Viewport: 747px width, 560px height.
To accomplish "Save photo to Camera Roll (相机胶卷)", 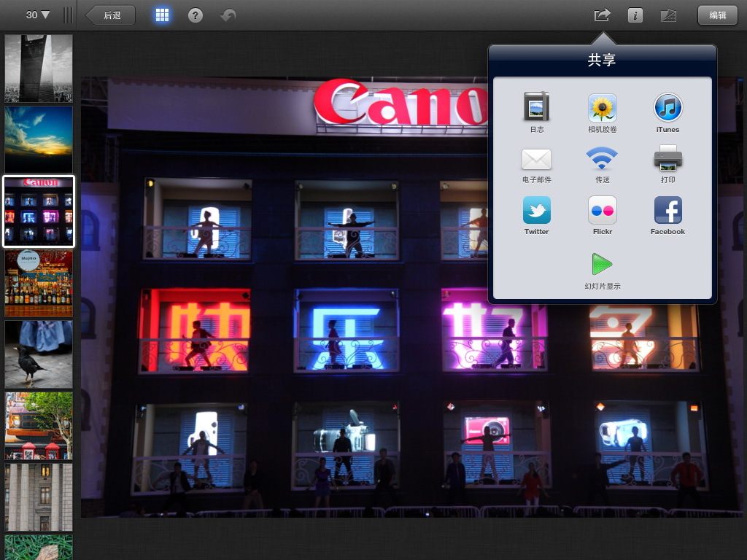I will pos(602,108).
